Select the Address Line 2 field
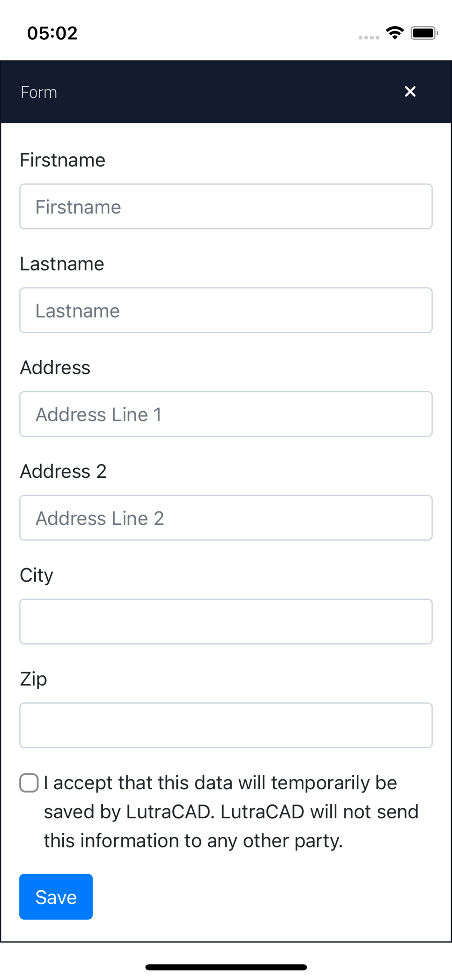The height and width of the screenshot is (980, 452). coord(226,518)
